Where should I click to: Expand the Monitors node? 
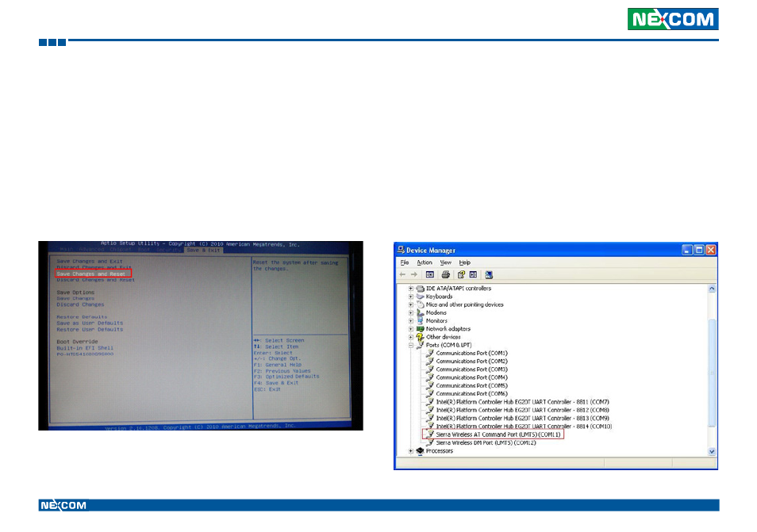coord(411,321)
